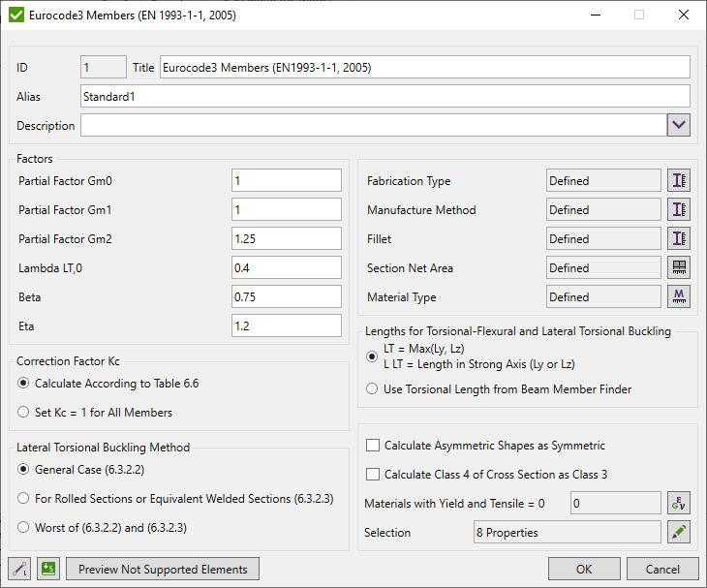Choose Use Torsional Length from Beam Member Finder
The width and height of the screenshot is (707, 588).
tap(373, 389)
